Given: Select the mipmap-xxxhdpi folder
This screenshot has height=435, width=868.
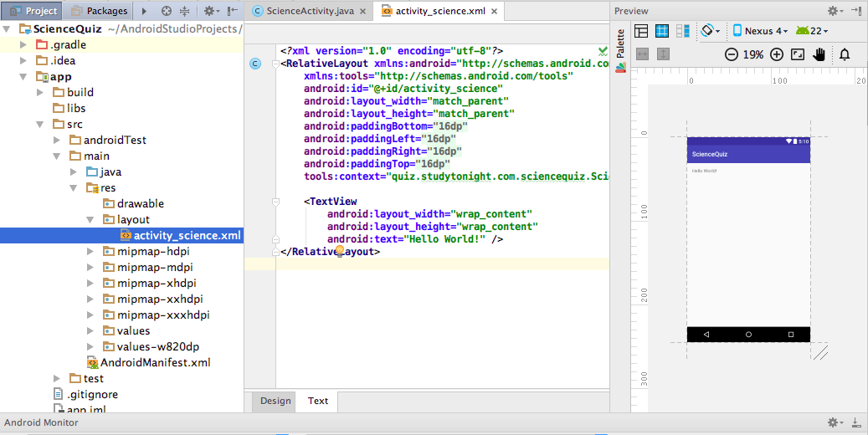Looking at the screenshot, I should [157, 315].
